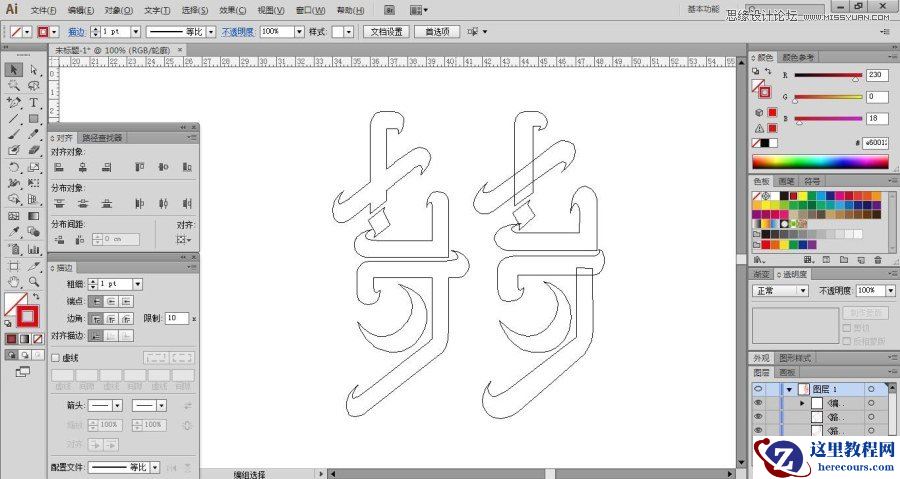This screenshot has height=479, width=900.
Task: Set fill to None in toolbox
Action: tap(38, 339)
